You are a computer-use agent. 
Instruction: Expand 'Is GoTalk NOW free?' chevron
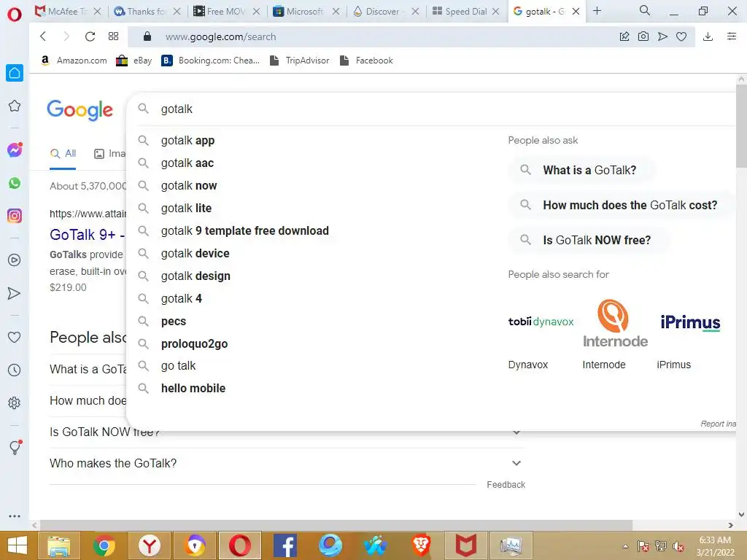coord(516,433)
